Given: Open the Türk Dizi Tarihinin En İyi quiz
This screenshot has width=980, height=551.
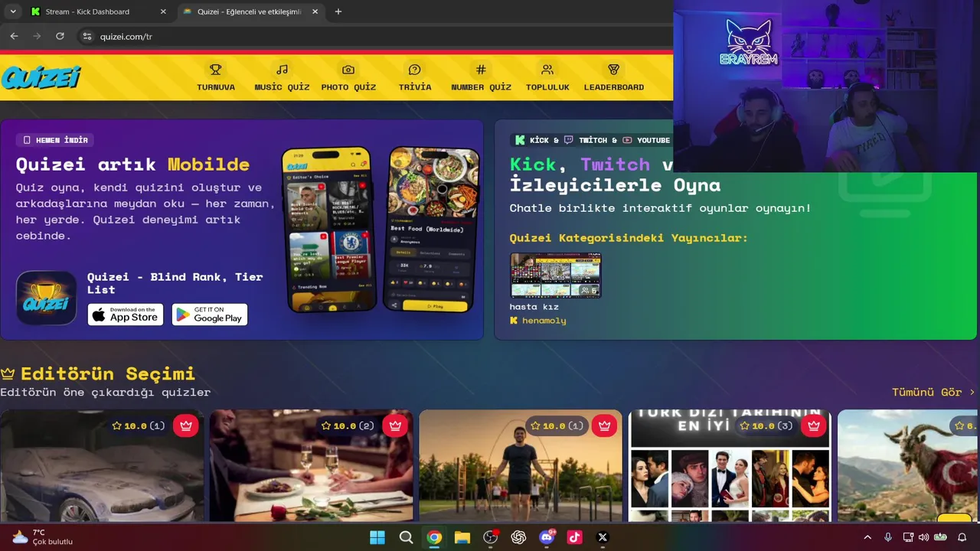Looking at the screenshot, I should point(730,466).
